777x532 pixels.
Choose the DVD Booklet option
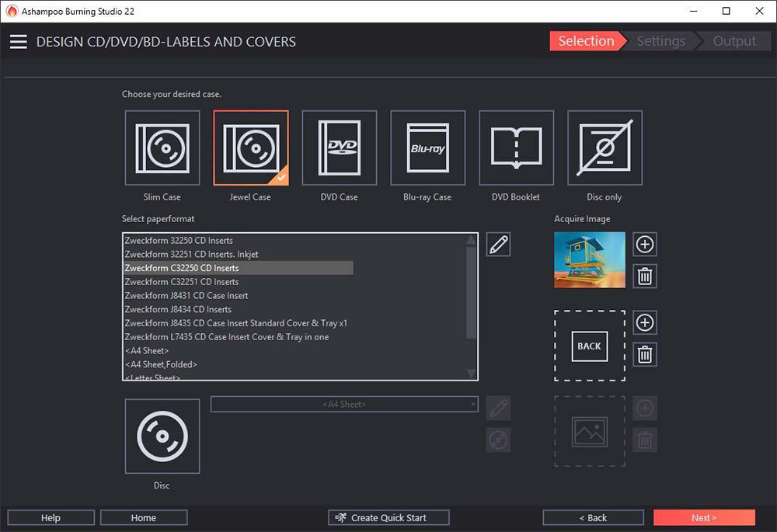pos(516,148)
